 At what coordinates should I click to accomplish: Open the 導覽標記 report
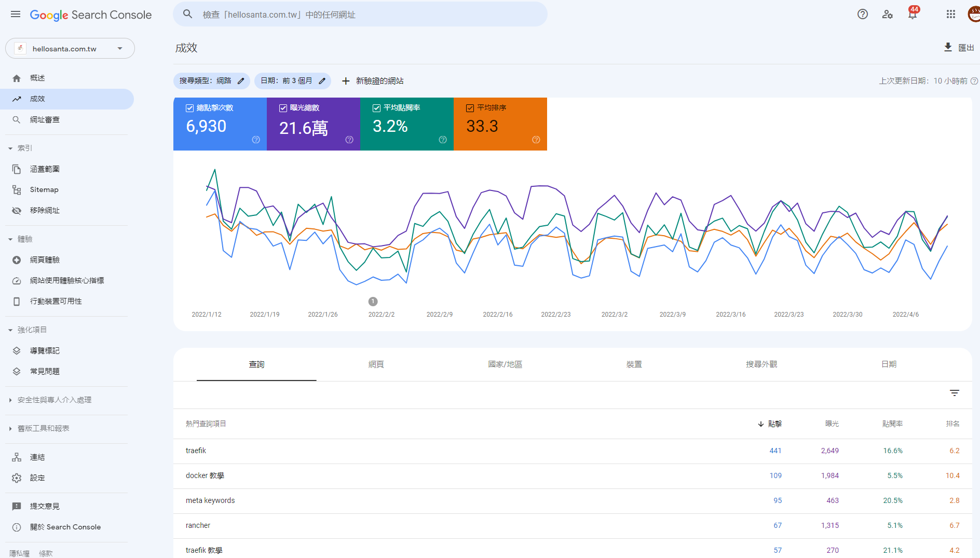67,351
